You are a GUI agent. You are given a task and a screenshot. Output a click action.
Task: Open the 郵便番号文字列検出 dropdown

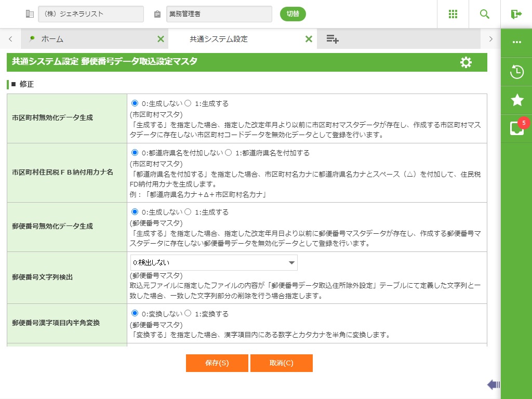pyautogui.click(x=214, y=263)
